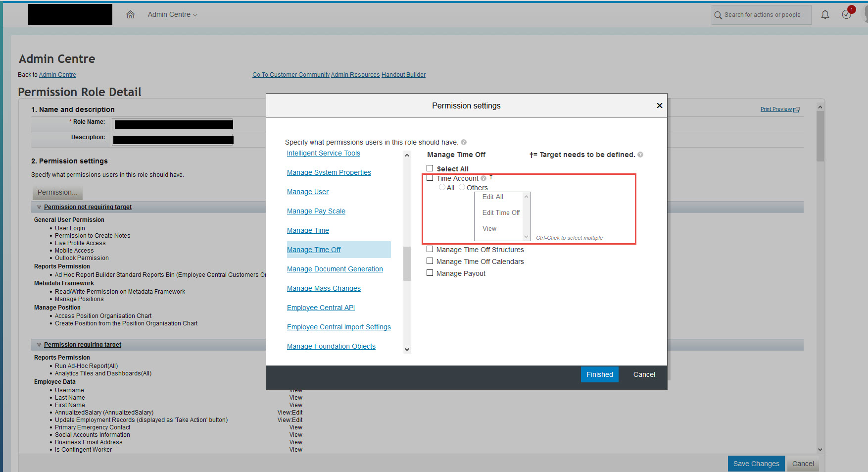Open Employee Central Import Settings
868x472 pixels.
pos(339,327)
